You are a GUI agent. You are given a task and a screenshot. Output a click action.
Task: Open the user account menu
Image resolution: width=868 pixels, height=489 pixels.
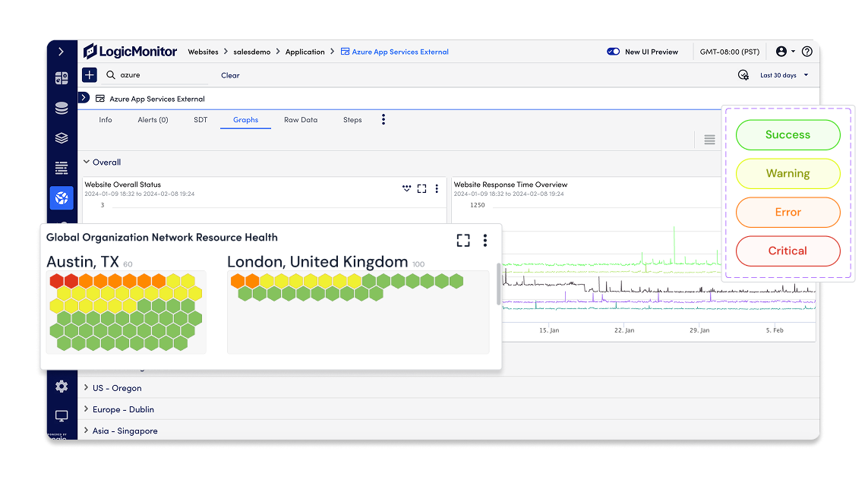tap(785, 52)
